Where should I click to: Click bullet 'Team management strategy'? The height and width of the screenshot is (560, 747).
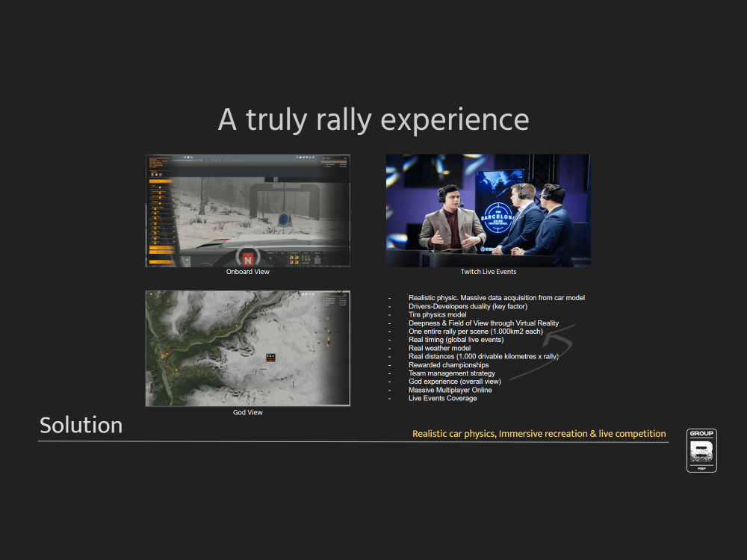click(x=452, y=373)
